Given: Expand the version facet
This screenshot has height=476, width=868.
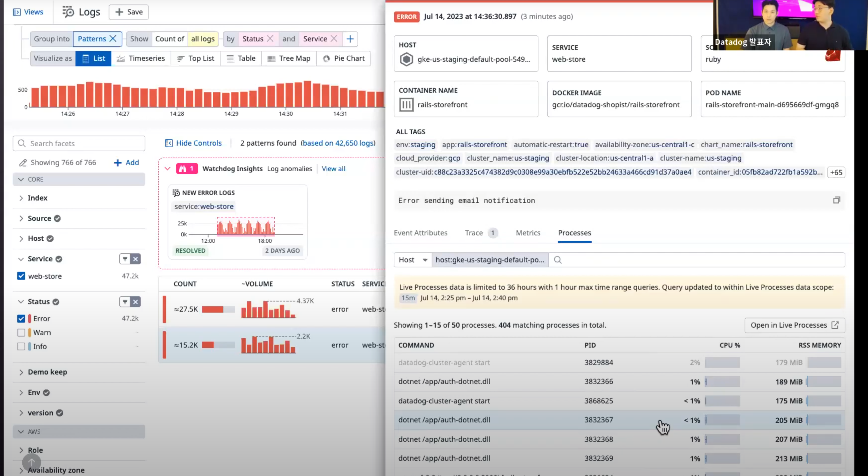Looking at the screenshot, I should point(21,413).
